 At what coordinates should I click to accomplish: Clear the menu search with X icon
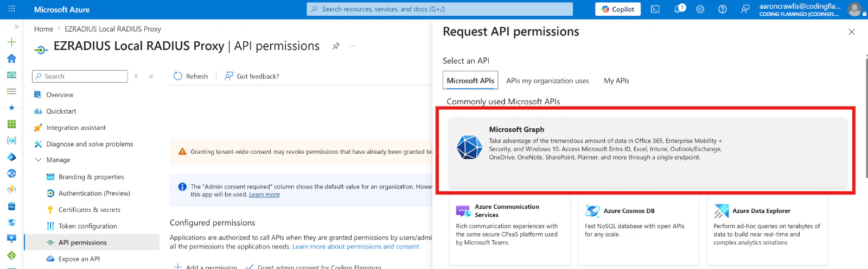click(x=136, y=76)
